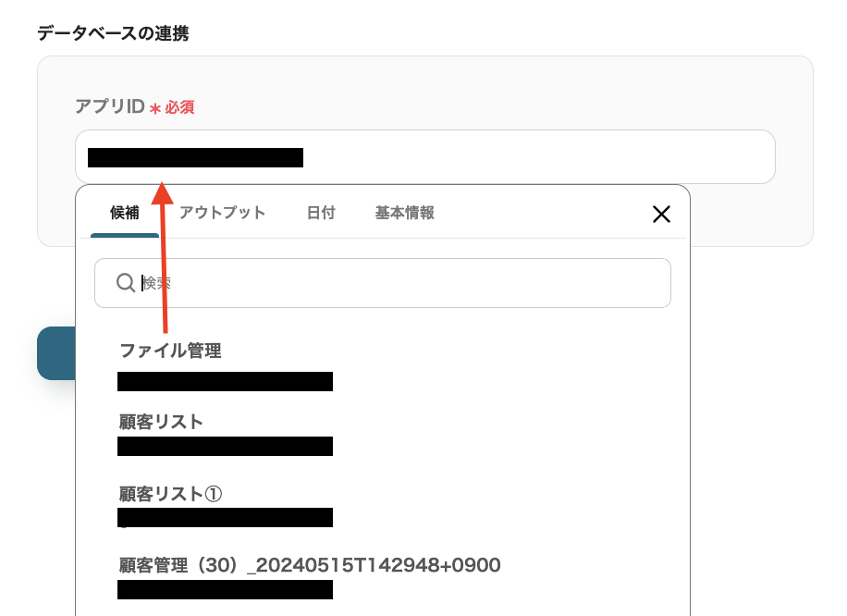Close the suggestion popup with the X icon
The image size is (847, 616).
coord(661,214)
